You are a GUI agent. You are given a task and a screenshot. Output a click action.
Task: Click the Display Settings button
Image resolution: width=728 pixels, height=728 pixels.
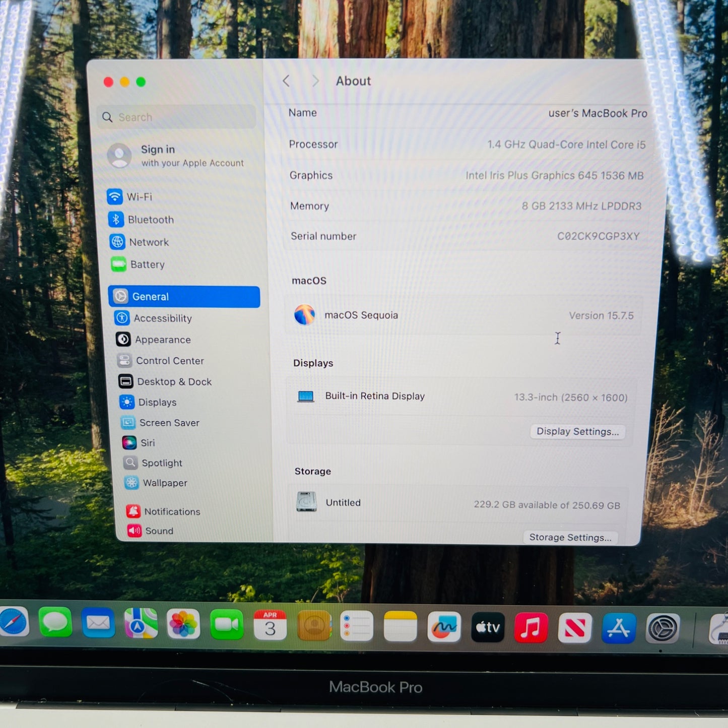click(x=577, y=432)
